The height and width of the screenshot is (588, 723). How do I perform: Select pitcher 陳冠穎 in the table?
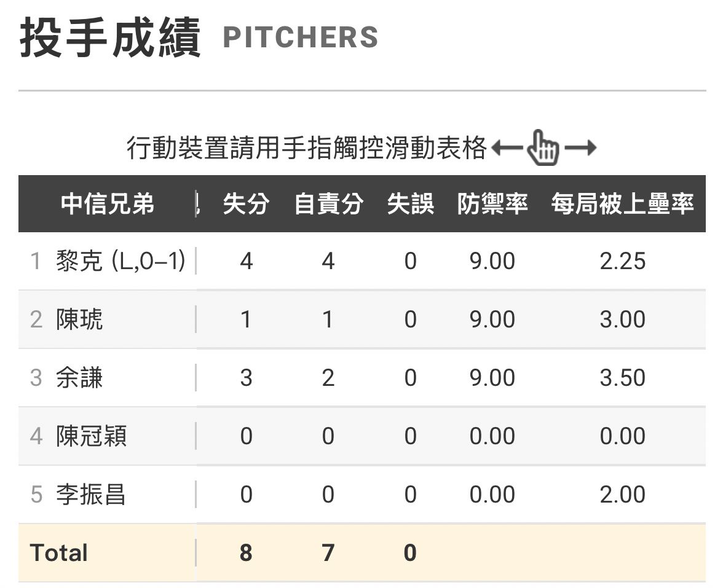point(91,436)
